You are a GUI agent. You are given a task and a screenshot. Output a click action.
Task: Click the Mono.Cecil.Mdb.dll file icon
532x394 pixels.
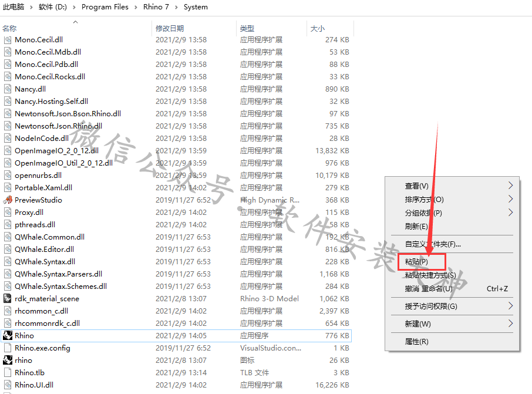point(8,52)
